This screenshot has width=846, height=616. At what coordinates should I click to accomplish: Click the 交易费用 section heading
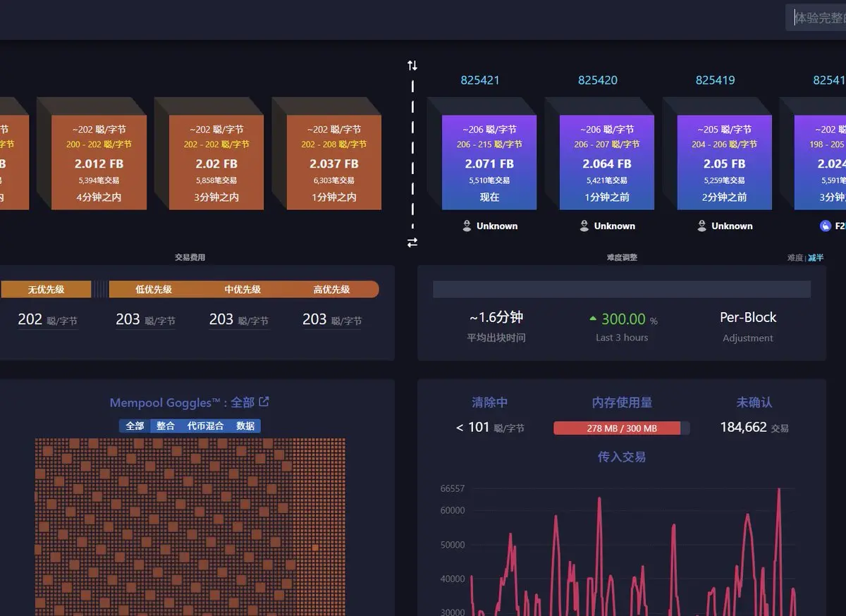pos(190,258)
